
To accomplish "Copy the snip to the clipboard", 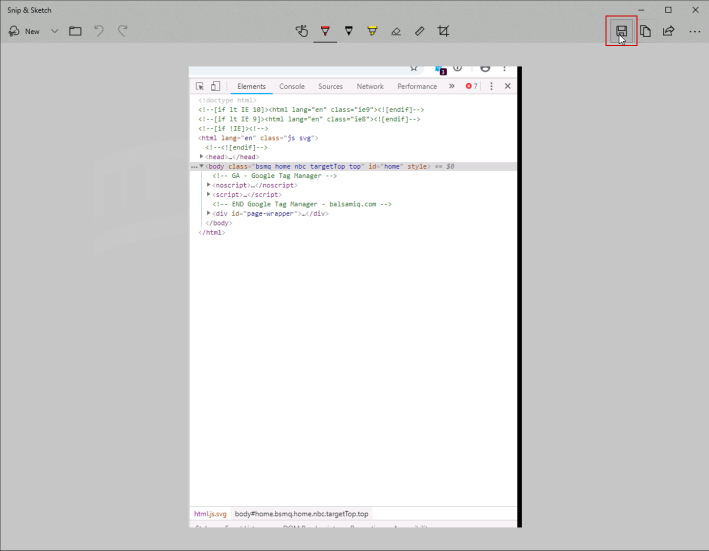I will click(x=645, y=31).
